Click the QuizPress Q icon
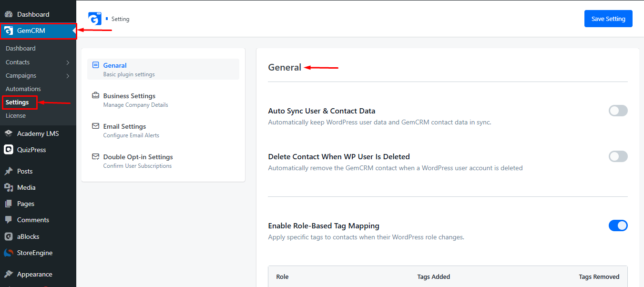This screenshot has width=644, height=287. pyautogui.click(x=9, y=150)
